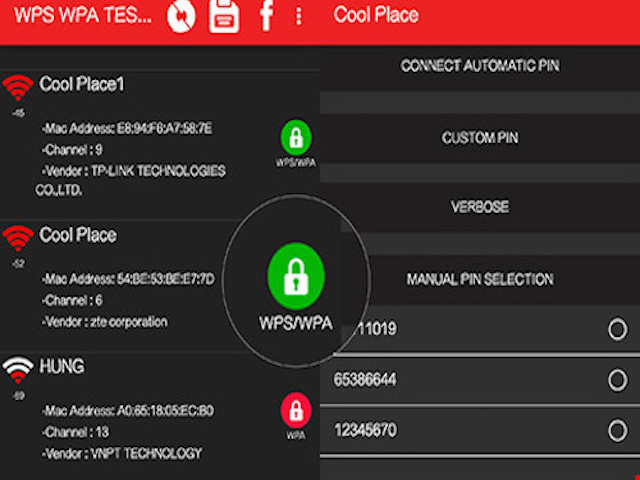
Task: Tap the Cool Place title in header
Action: [376, 15]
